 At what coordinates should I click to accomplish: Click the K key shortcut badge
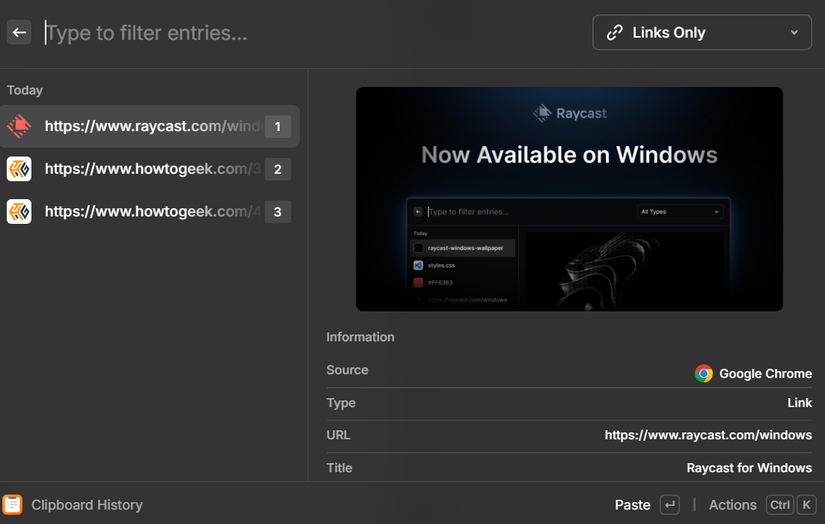[807, 505]
